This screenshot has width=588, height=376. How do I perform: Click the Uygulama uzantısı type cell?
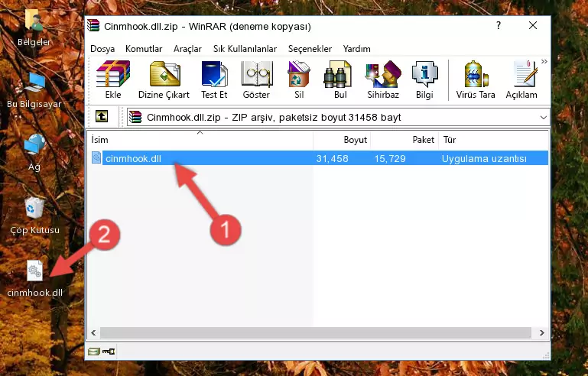coord(484,158)
